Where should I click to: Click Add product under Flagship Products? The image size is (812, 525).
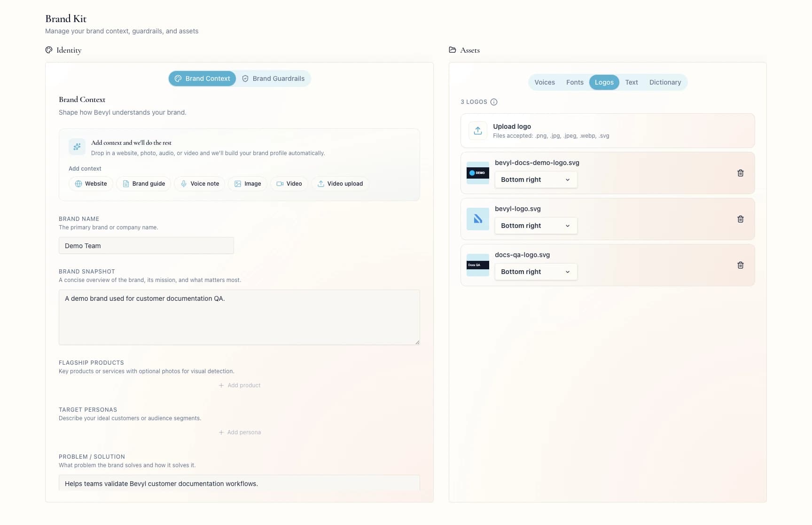(240, 385)
